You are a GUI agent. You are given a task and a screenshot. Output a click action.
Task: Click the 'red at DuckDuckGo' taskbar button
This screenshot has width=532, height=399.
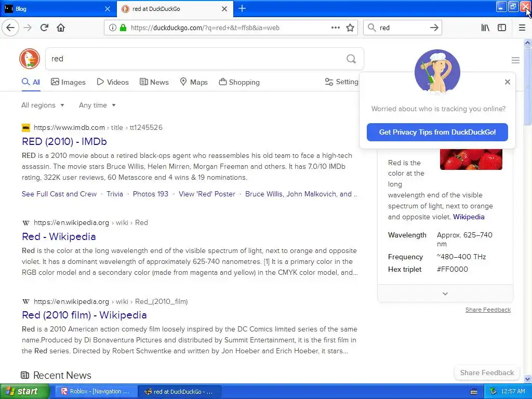tap(179, 392)
